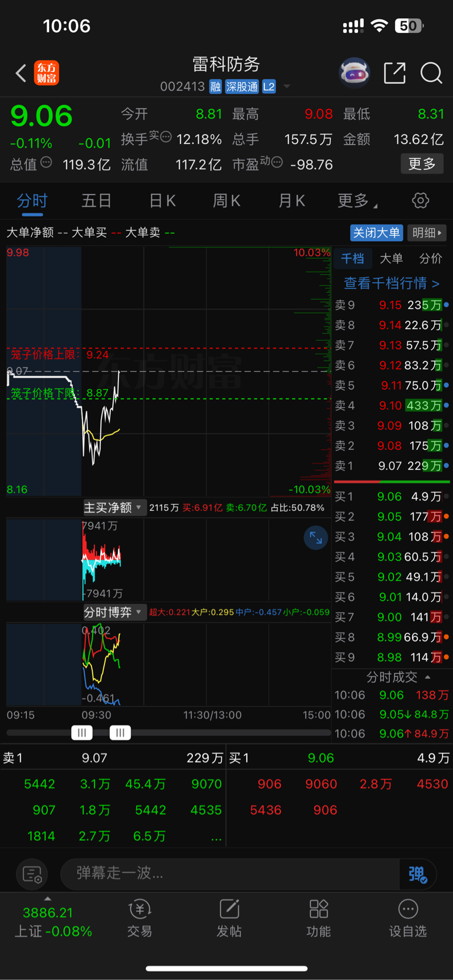Tap the 卖5 9.11 order row
453x980 pixels.
pyautogui.click(x=392, y=386)
